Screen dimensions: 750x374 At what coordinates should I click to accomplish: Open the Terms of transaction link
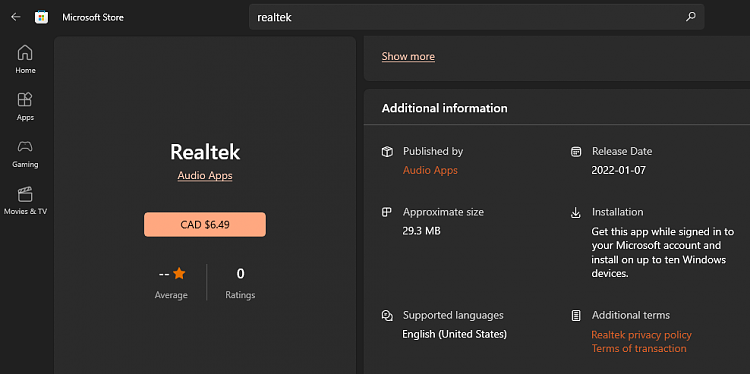[x=639, y=349]
